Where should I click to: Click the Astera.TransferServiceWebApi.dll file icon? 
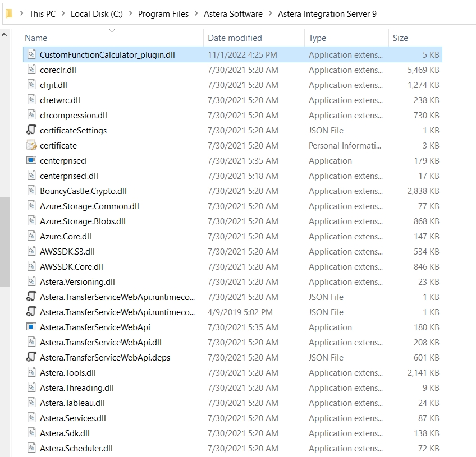pyautogui.click(x=31, y=342)
